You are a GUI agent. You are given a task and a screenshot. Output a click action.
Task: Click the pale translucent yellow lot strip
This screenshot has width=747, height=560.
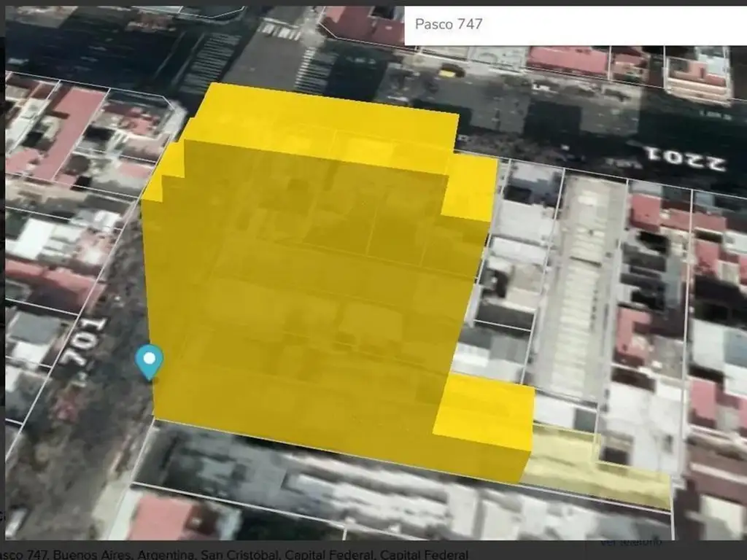click(x=598, y=467)
